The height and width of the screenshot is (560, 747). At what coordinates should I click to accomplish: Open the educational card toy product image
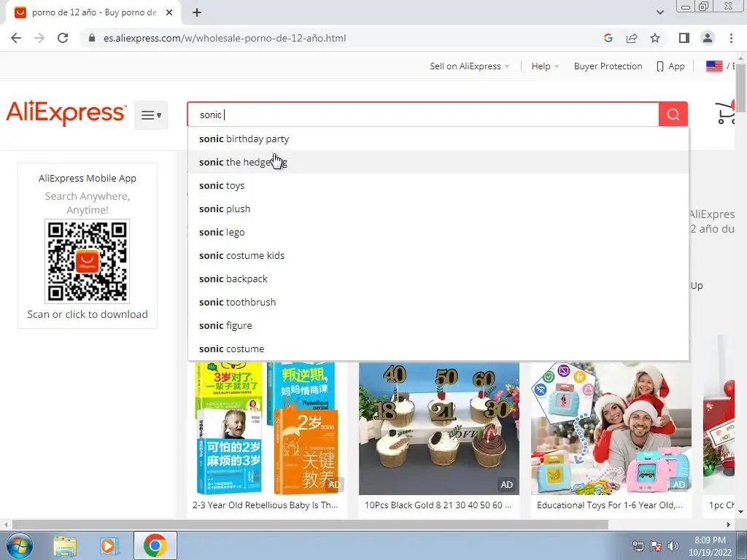pyautogui.click(x=611, y=428)
